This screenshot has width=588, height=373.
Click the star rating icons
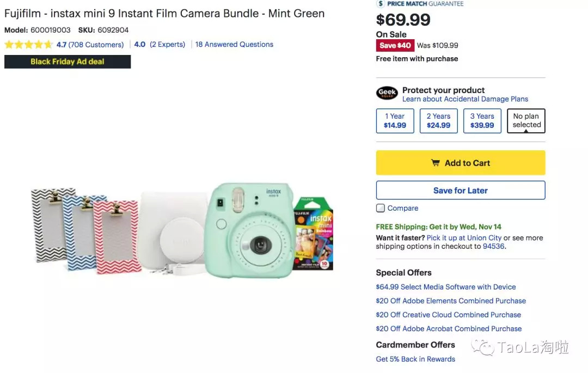point(28,45)
